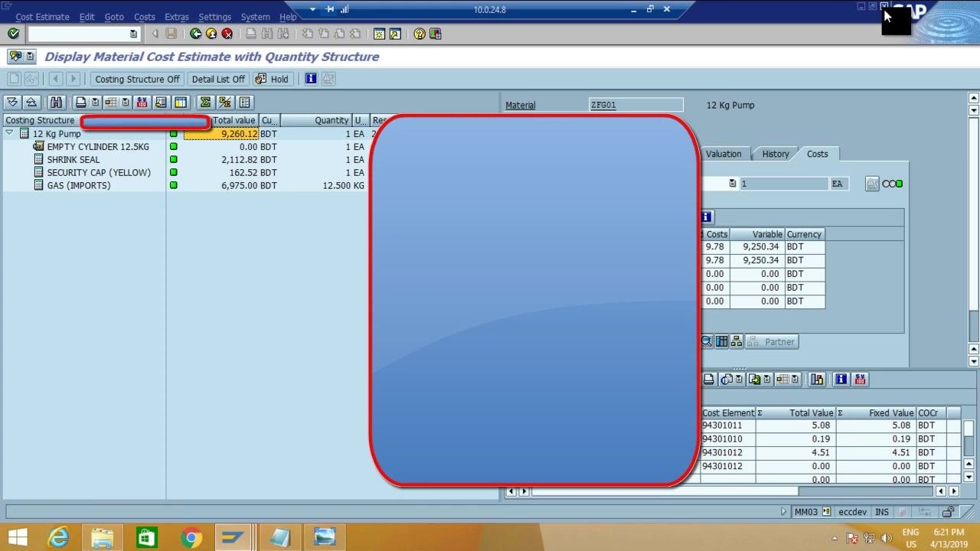
Task: Click the Summation sigma icon
Action: [x=205, y=103]
